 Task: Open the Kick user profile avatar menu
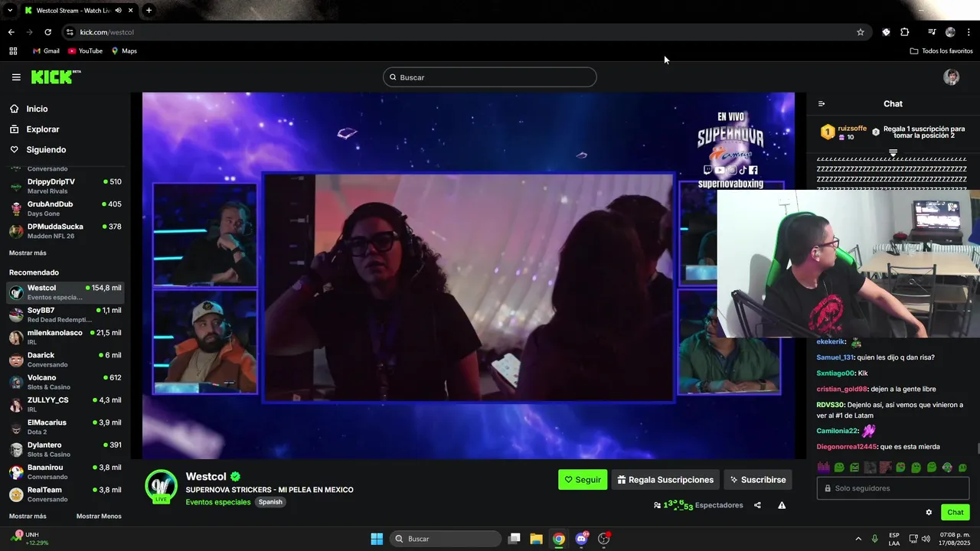951,77
